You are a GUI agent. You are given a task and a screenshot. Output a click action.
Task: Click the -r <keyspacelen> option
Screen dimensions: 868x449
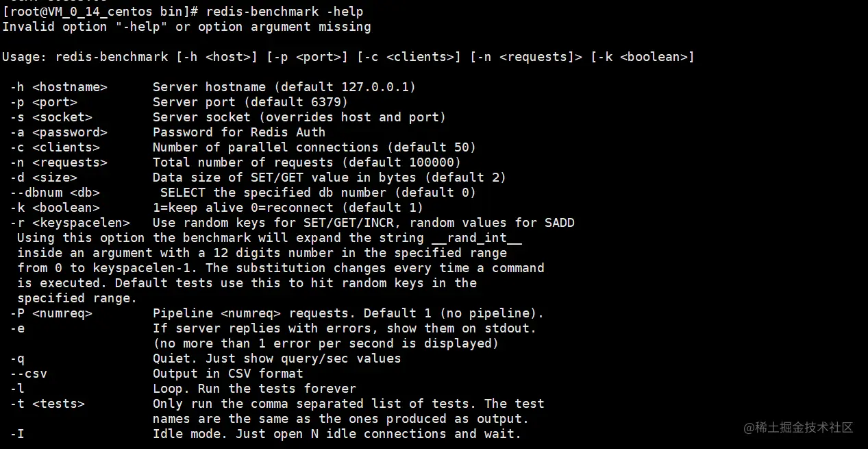pyautogui.click(x=70, y=223)
